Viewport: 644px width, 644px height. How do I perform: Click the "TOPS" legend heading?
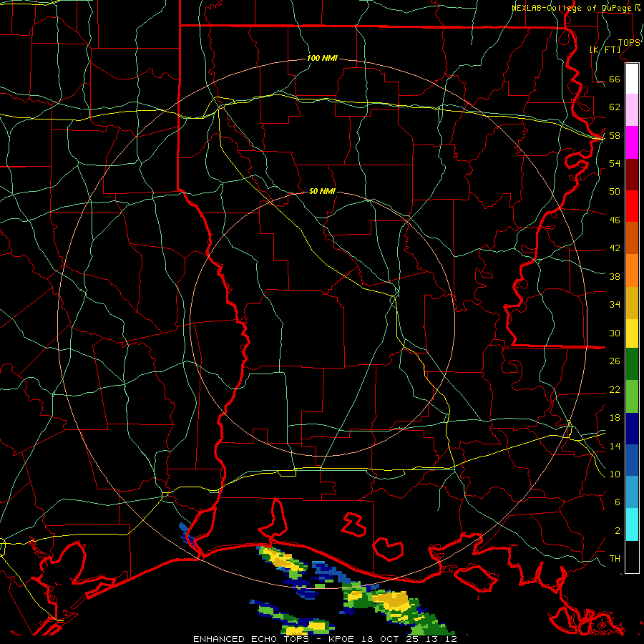point(629,43)
